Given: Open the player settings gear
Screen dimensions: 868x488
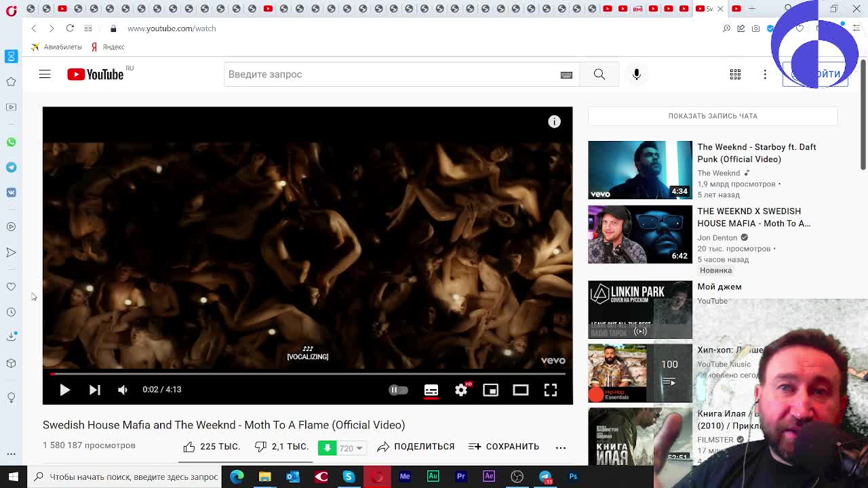Looking at the screenshot, I should pyautogui.click(x=461, y=390).
